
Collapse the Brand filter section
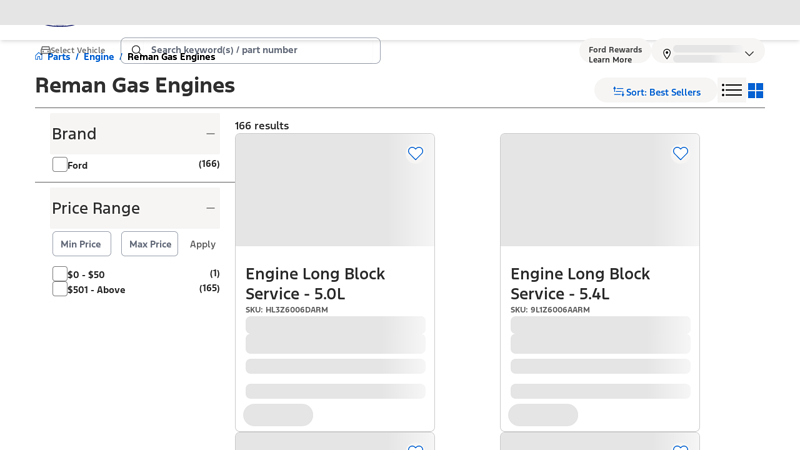click(210, 134)
